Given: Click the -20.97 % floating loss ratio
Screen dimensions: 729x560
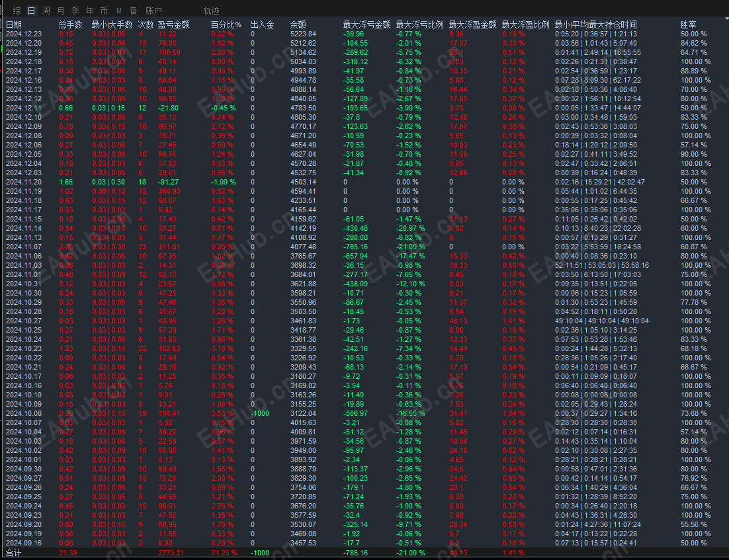Looking at the screenshot, I should point(411,229).
